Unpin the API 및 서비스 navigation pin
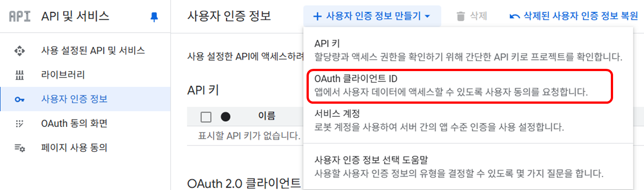 [154, 17]
